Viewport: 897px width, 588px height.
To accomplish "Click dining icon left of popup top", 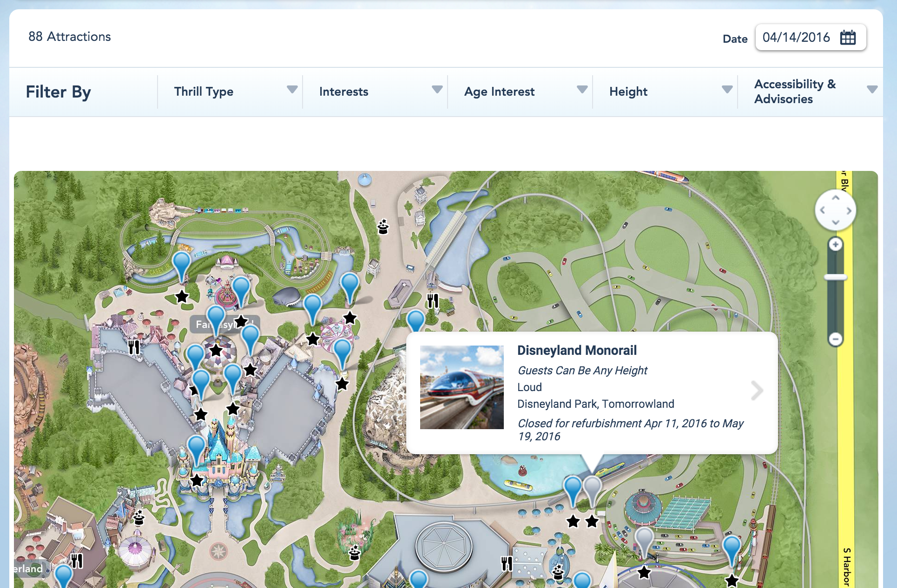I will (x=433, y=301).
